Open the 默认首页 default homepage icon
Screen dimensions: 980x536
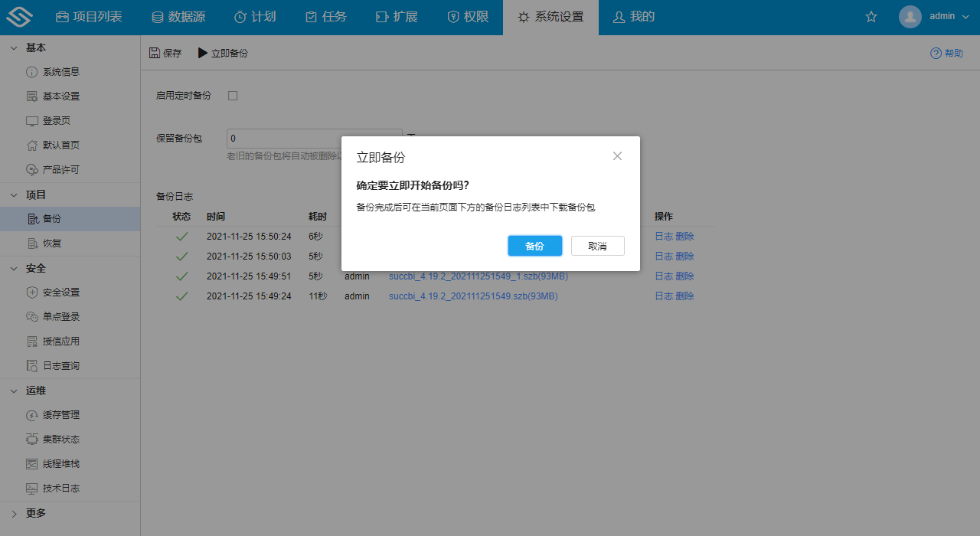pyautogui.click(x=30, y=145)
